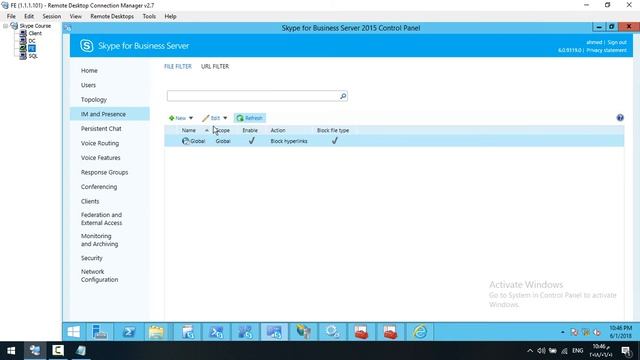Open the Security section

point(91,258)
